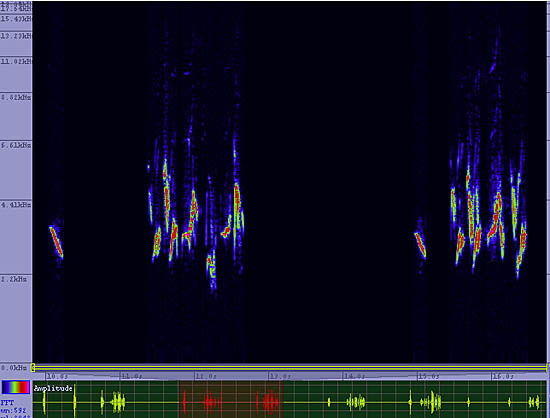Click the Amplitude label in the waveform overview

pos(53,388)
